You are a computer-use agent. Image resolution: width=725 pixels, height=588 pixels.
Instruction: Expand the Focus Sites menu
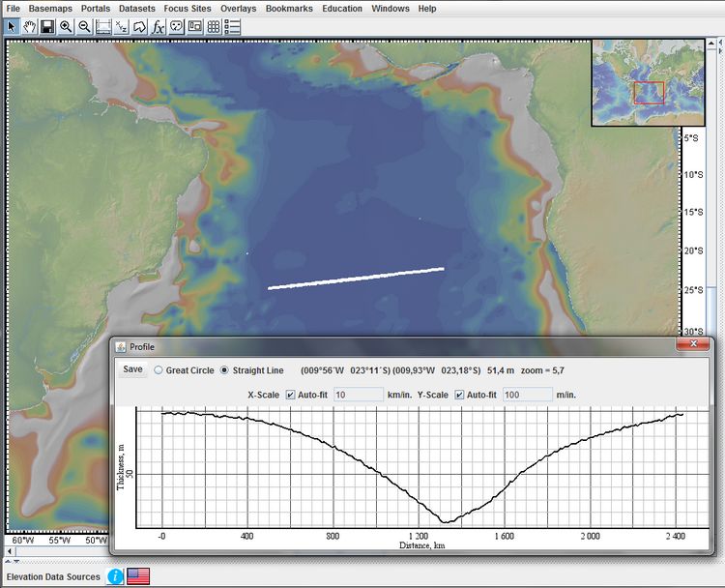point(188,9)
